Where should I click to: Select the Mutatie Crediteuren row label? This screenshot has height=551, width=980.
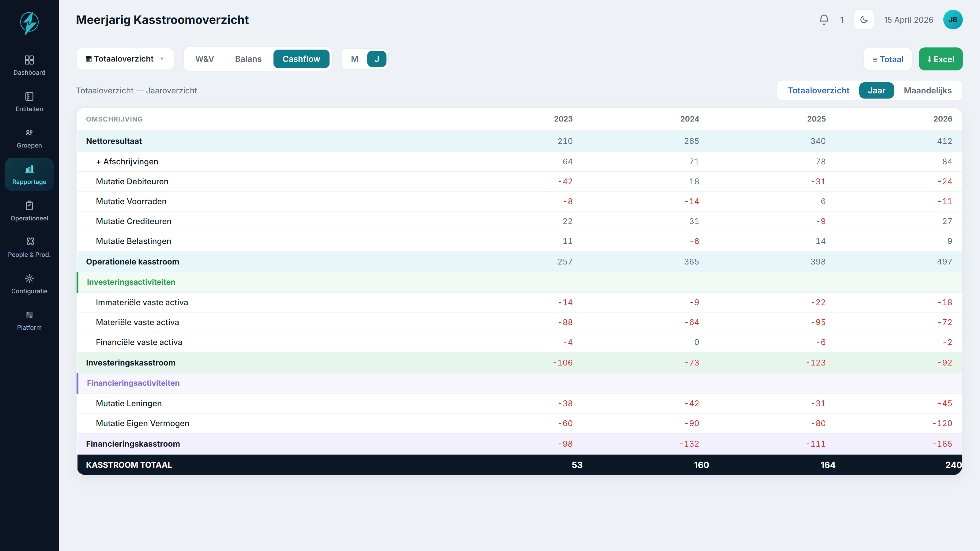pyautogui.click(x=134, y=221)
